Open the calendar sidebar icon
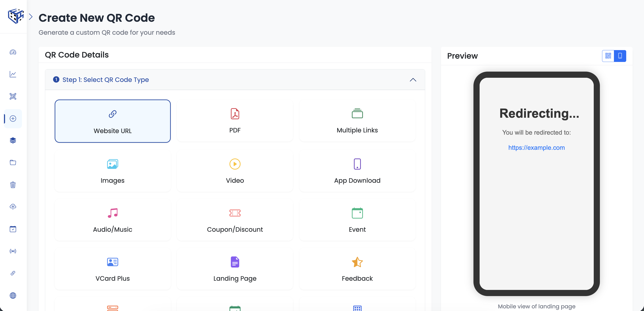The height and width of the screenshot is (311, 644). coord(13,229)
